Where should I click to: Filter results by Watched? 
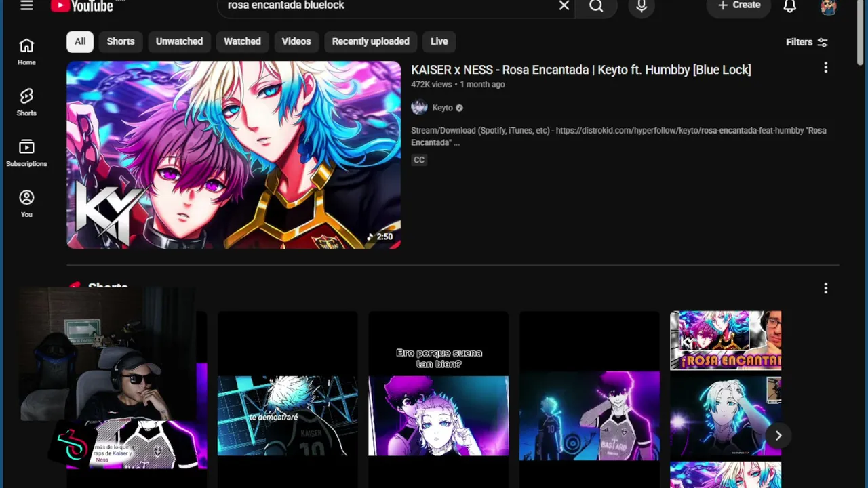[242, 41]
